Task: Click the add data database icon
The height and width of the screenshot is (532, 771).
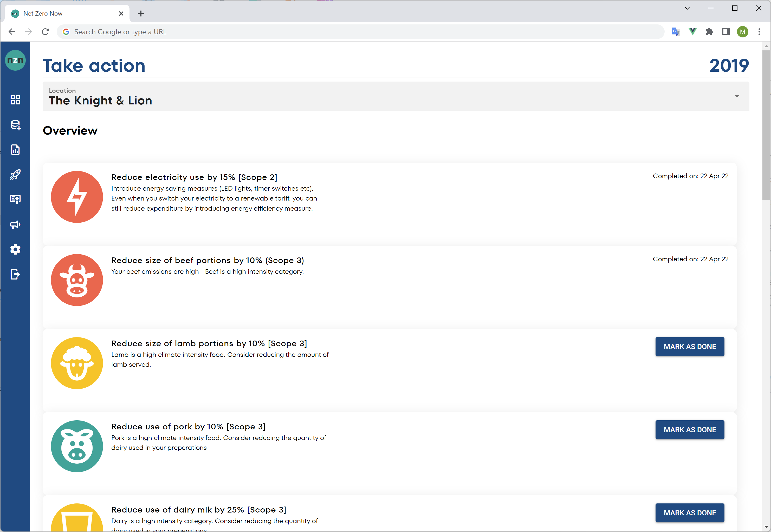Action: tap(15, 125)
